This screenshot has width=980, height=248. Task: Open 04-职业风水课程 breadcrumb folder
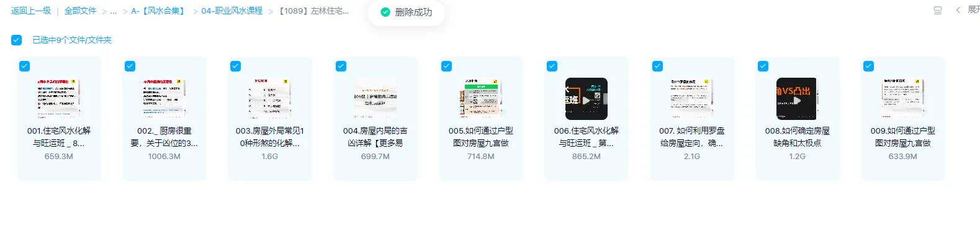point(232,11)
